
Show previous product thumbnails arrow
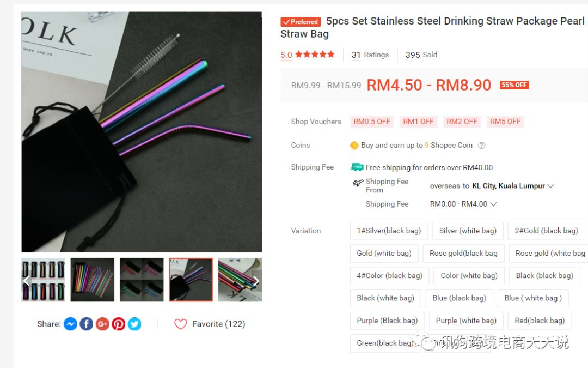coord(27,280)
